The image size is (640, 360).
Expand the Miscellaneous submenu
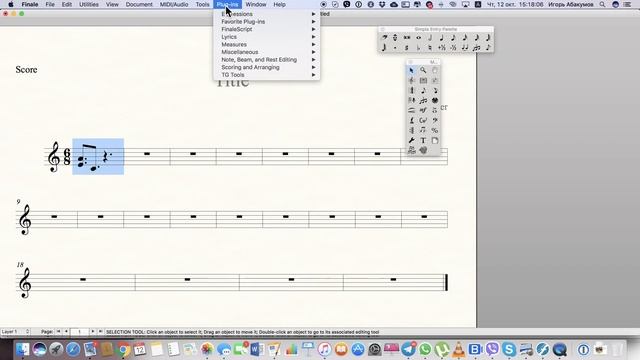click(x=267, y=52)
